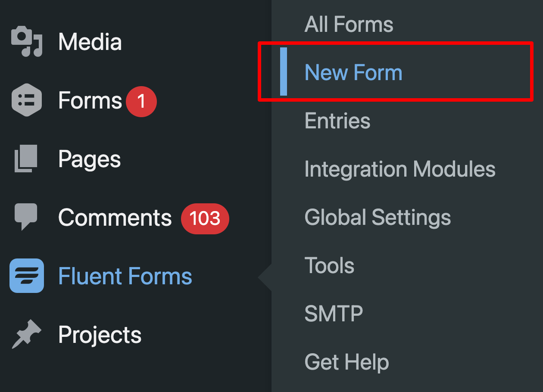The image size is (543, 392).
Task: Open Global Settings for Fluent Forms
Action: 378,218
